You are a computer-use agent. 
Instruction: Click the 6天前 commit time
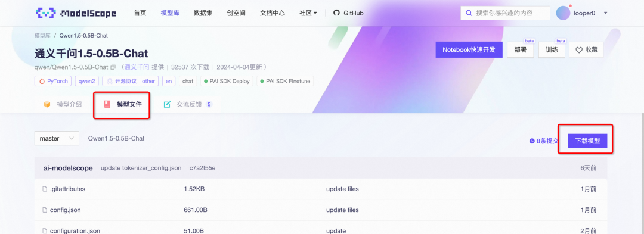[x=588, y=168]
